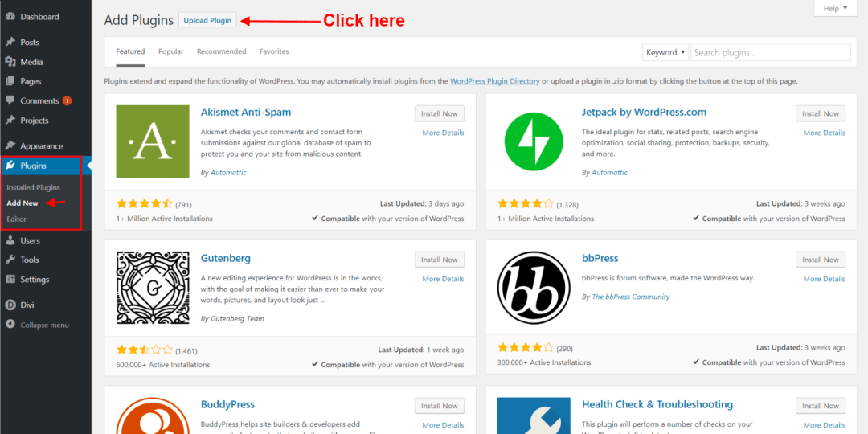Click the Health Check wrench logo

[x=533, y=416]
